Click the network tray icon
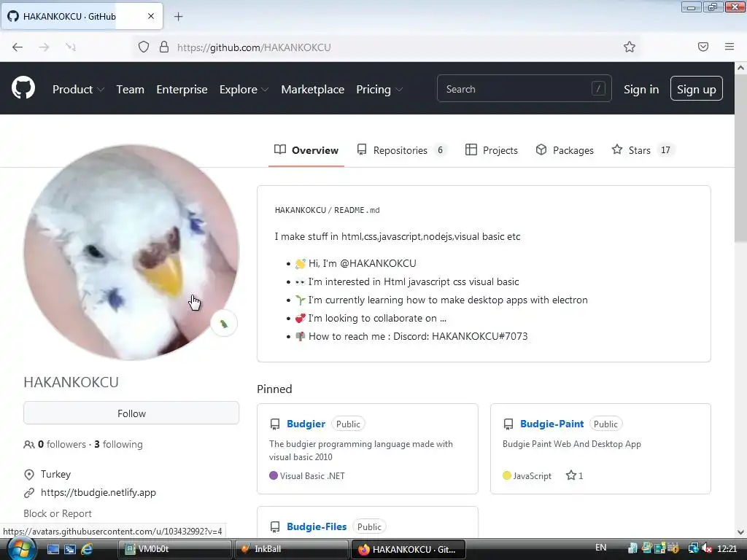 pyautogui.click(x=693, y=548)
